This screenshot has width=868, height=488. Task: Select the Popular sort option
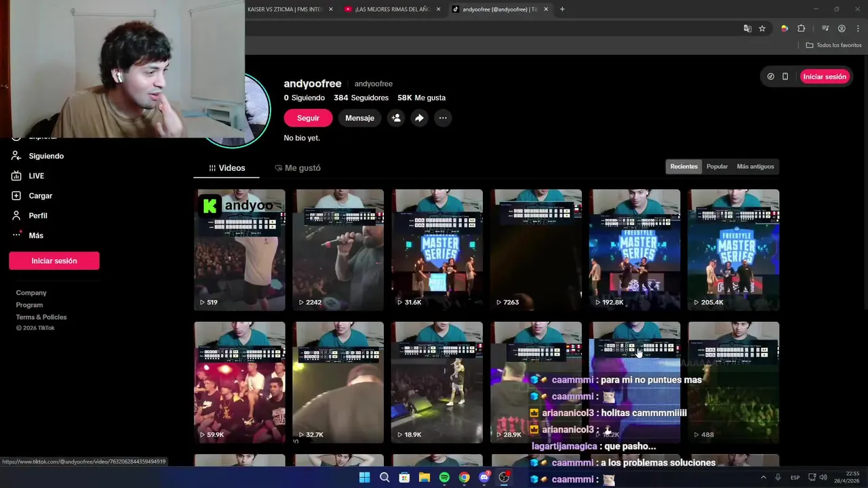pyautogui.click(x=717, y=167)
